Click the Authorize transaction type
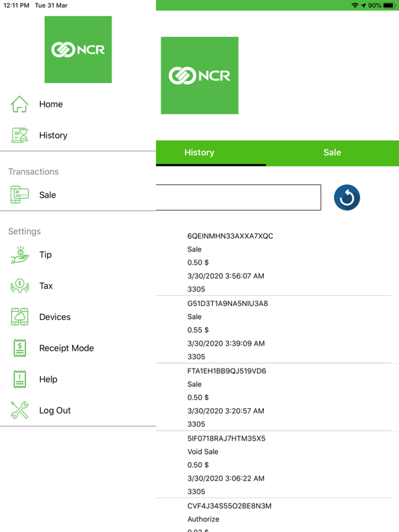The height and width of the screenshot is (532, 399). pyautogui.click(x=203, y=520)
